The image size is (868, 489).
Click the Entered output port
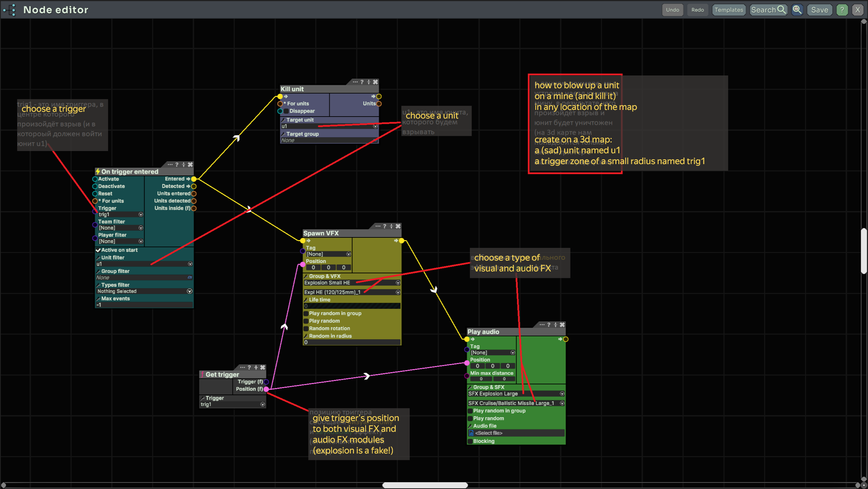coord(194,179)
